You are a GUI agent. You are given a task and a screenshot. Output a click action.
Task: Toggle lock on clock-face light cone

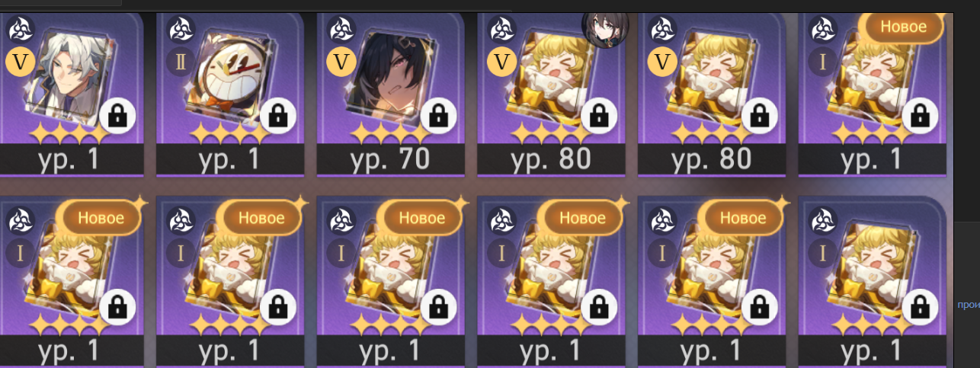pyautogui.click(x=278, y=116)
